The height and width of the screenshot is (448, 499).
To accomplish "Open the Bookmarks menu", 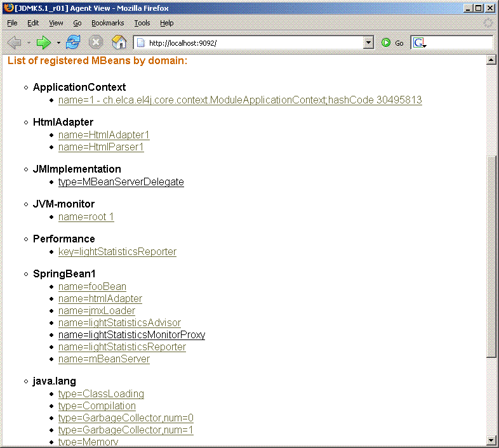I will pyautogui.click(x=107, y=23).
